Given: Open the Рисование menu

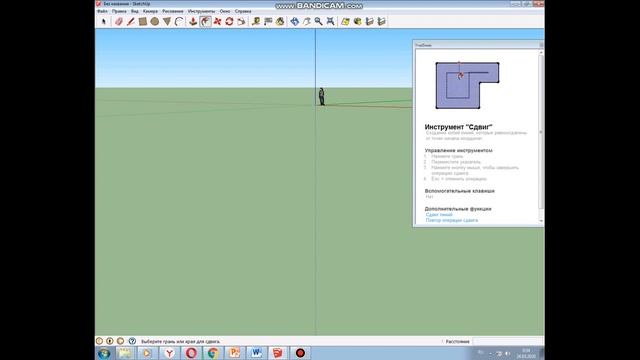Looking at the screenshot, I should click(x=173, y=11).
